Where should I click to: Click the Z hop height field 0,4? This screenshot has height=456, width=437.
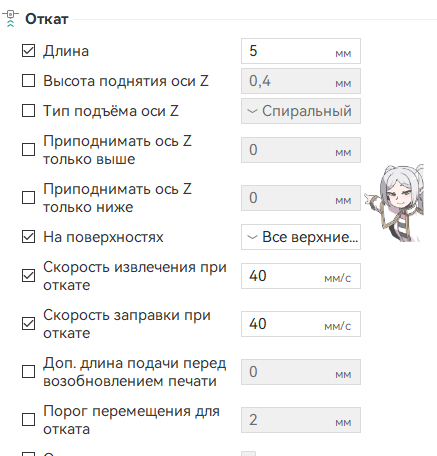301,81
